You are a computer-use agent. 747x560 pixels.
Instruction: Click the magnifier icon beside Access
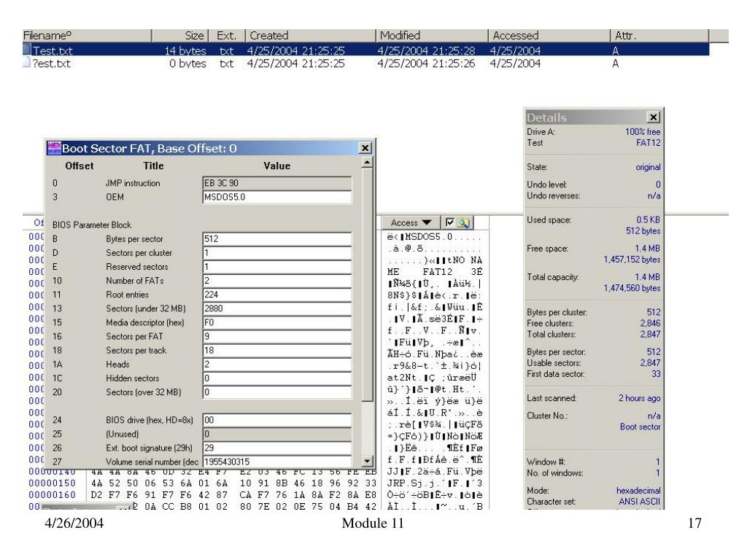[x=463, y=222]
